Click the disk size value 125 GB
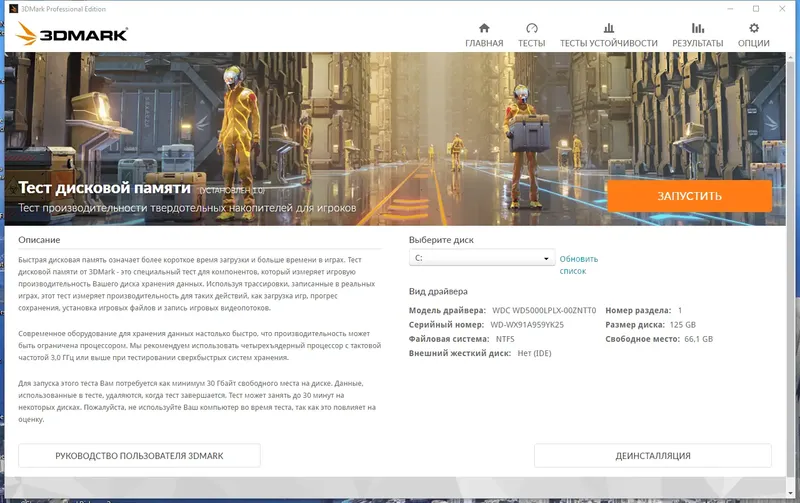This screenshot has width=800, height=503. pos(683,324)
